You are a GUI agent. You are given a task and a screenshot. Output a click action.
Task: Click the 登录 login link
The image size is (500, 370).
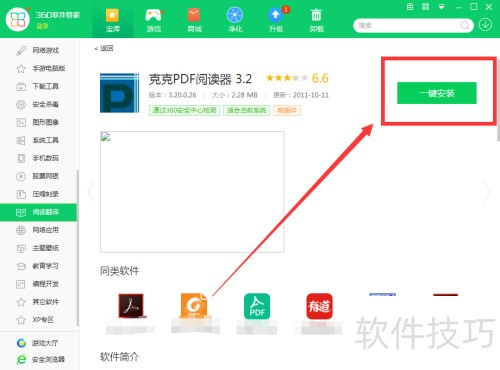[42, 26]
